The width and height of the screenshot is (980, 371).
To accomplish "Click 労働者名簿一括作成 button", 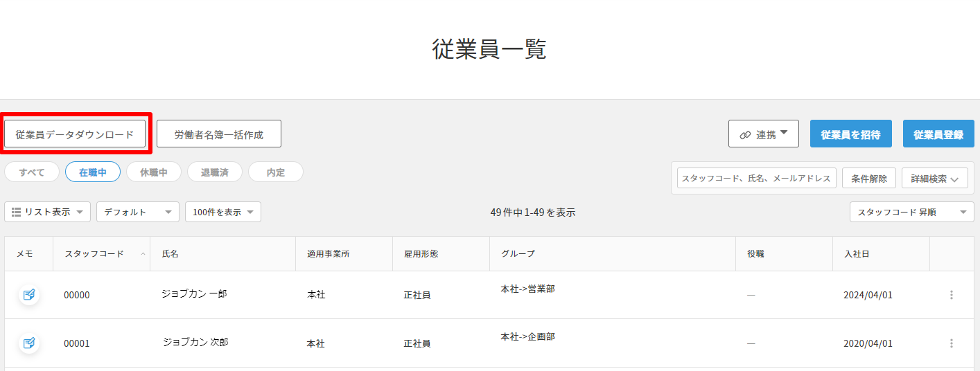I will coord(218,134).
